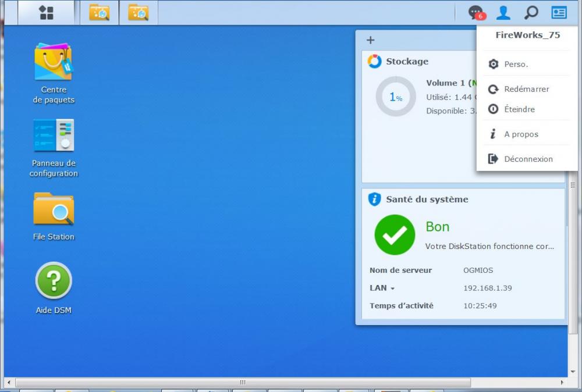Click the Santé du système shield icon
Screen dimensions: 582x392
tap(374, 199)
